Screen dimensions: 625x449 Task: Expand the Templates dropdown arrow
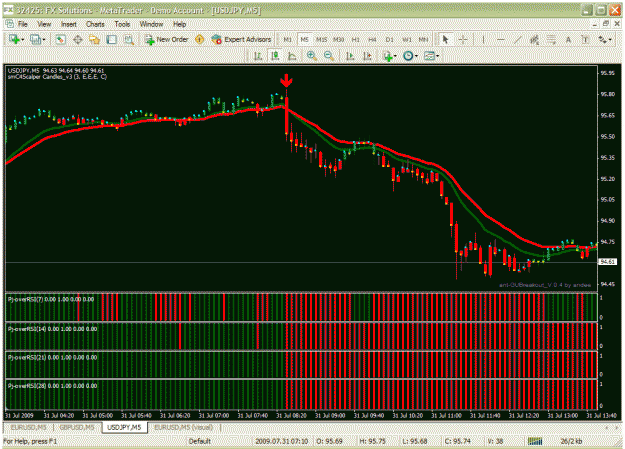coord(438,56)
